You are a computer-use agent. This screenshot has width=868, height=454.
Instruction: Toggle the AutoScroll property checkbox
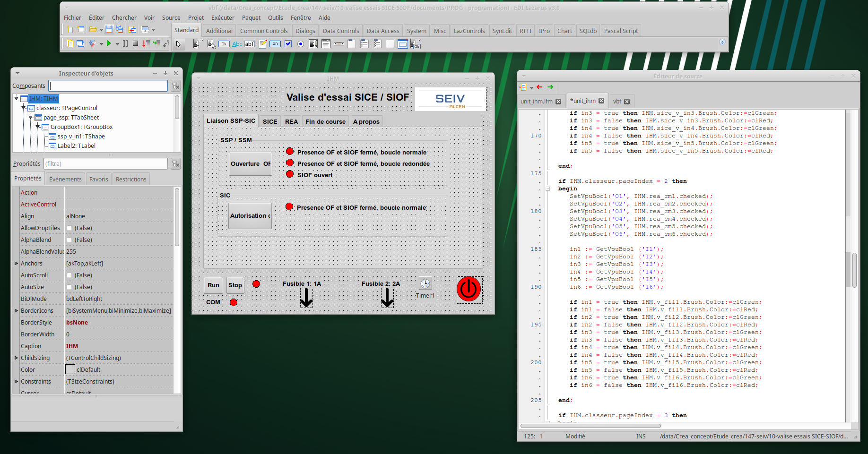click(x=69, y=275)
